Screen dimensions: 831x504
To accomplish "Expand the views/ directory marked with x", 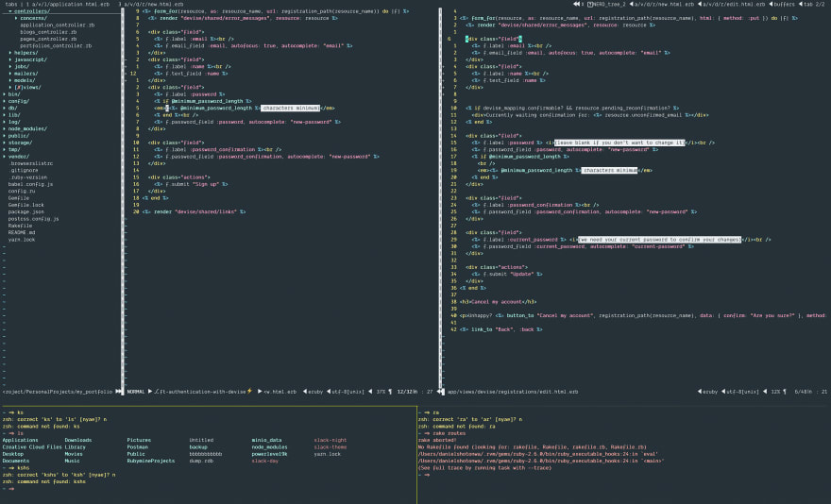I will [x=25, y=88].
